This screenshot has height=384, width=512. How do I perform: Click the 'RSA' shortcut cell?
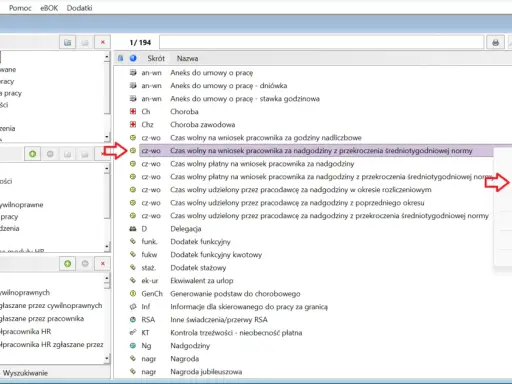pyautogui.click(x=148, y=320)
